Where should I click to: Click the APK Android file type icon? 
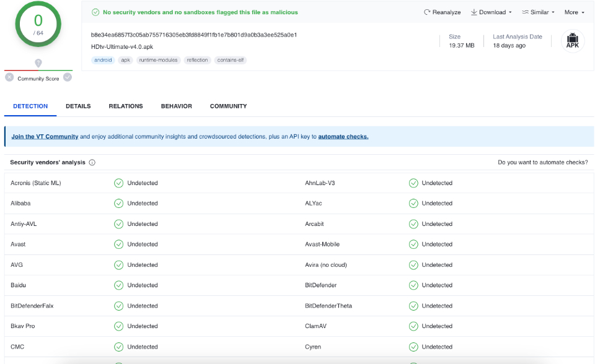point(573,41)
